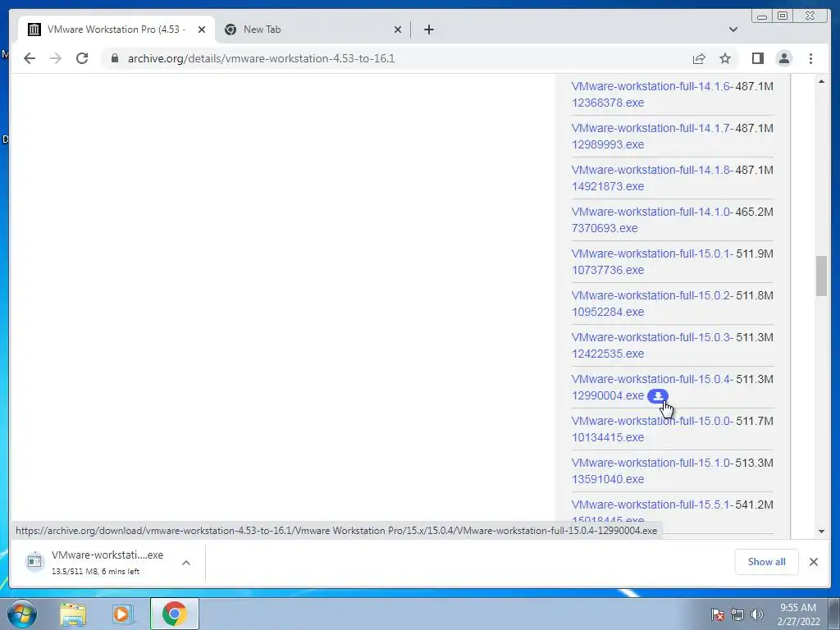Open VMware-workstation-full-14.1.8-14921873.exe link
Image resolution: width=840 pixels, height=630 pixels.
pos(651,178)
